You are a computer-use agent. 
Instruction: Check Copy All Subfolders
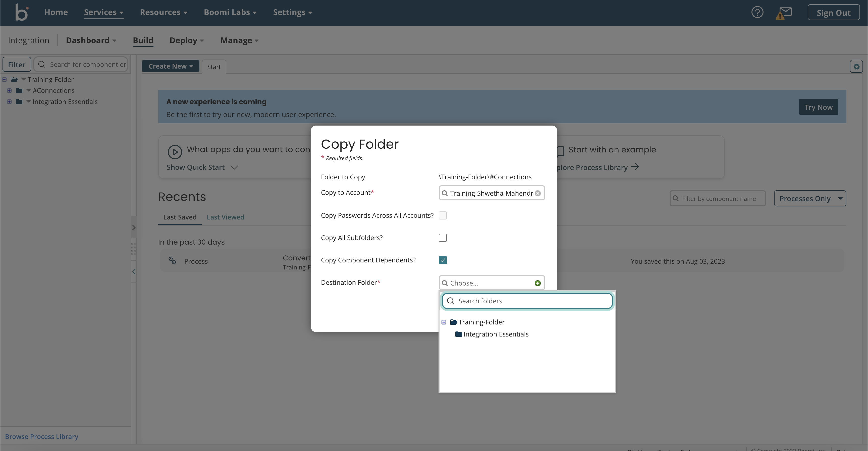coord(443,238)
